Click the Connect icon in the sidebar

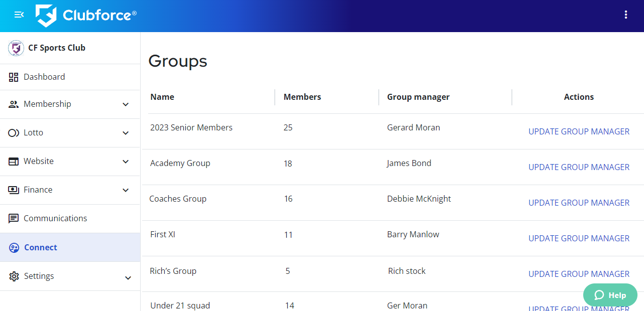pos(14,248)
